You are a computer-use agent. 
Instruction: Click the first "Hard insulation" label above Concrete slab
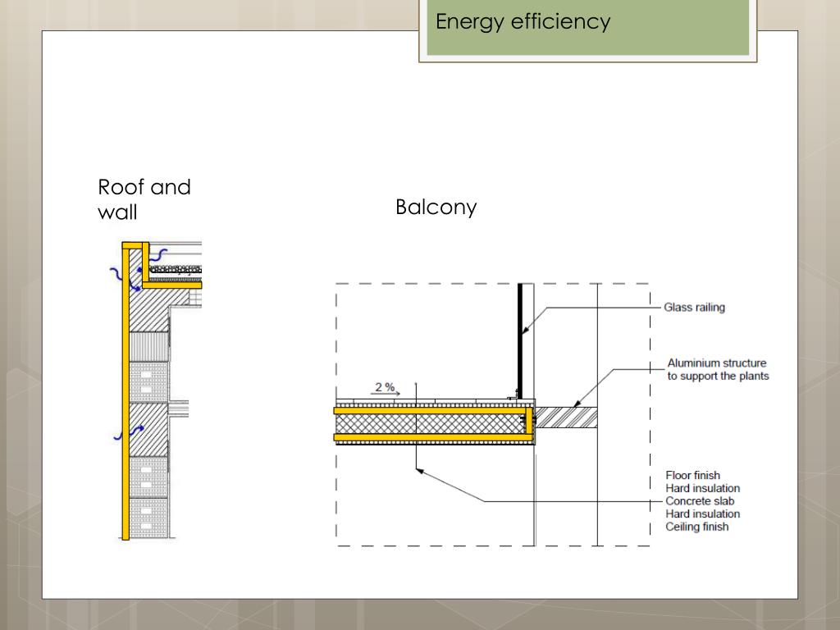[x=702, y=489]
